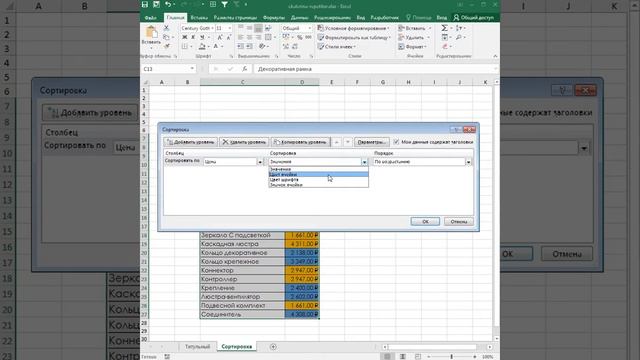
Task: Click 'Отмена' in sort dialog
Action: click(x=459, y=221)
